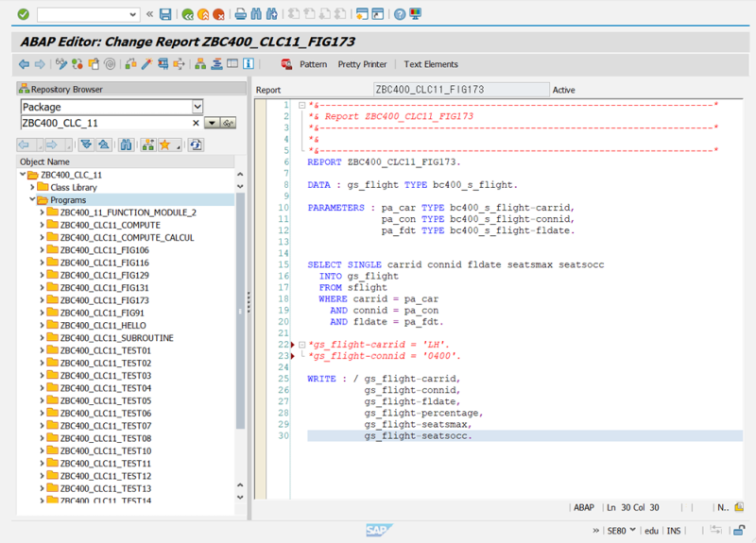Click the Fullscreen on/off icon
Screen dimensions: 756x543
click(x=232, y=64)
